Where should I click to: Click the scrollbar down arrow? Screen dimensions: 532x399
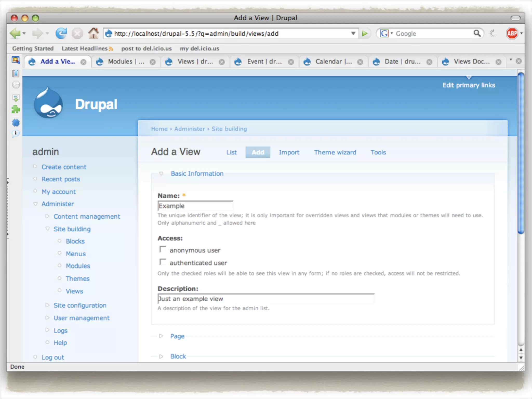[x=521, y=358]
